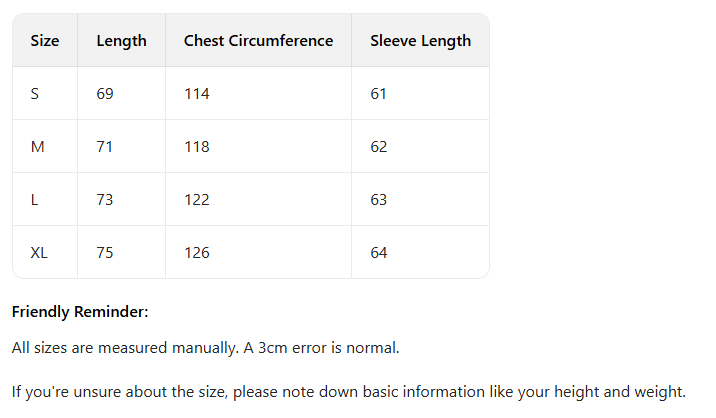Click chest circumference value 126
Viewport: 716px width, 418px height.
197,253
